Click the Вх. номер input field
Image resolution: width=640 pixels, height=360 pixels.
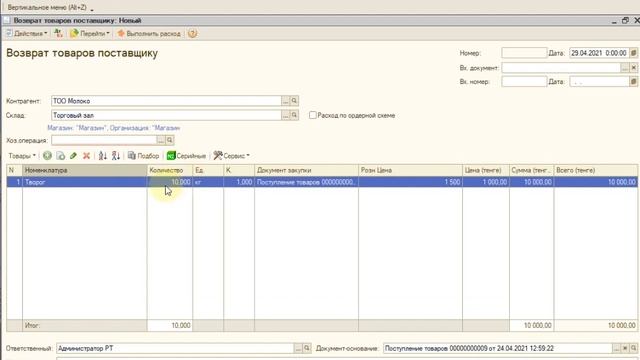524,82
